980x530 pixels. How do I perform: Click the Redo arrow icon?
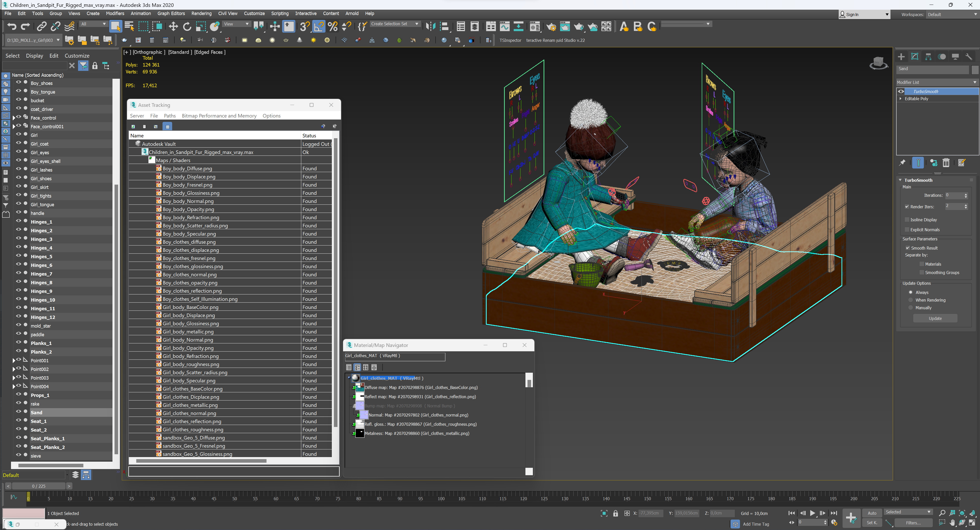25,26
